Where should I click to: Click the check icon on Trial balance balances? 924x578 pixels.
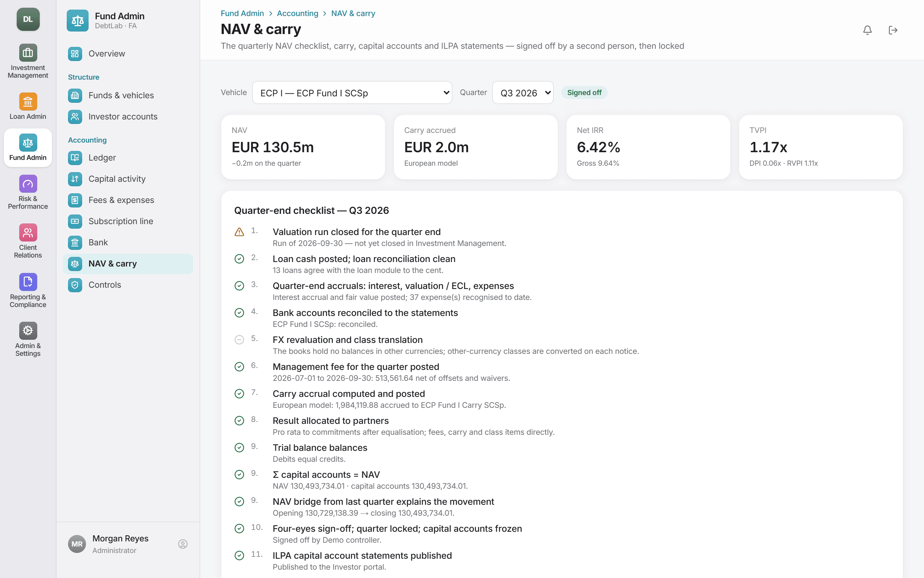point(239,448)
